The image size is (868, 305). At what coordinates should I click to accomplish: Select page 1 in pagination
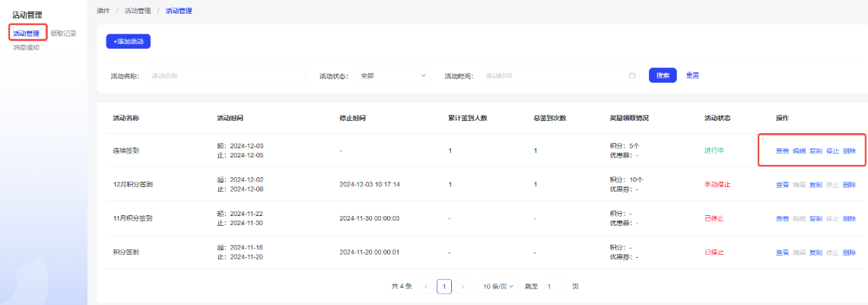click(444, 287)
